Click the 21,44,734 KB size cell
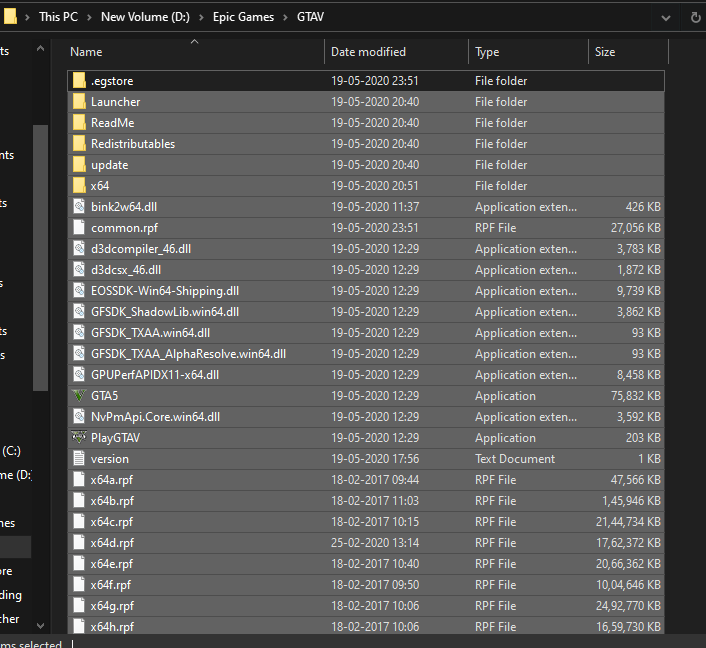Viewport: 706px width, 648px height. pyautogui.click(x=628, y=521)
